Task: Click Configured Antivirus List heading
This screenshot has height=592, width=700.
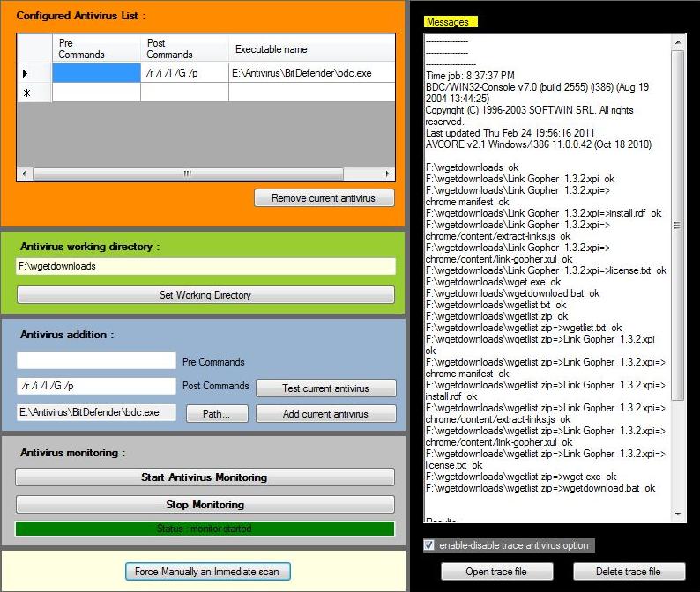Action: 81,16
